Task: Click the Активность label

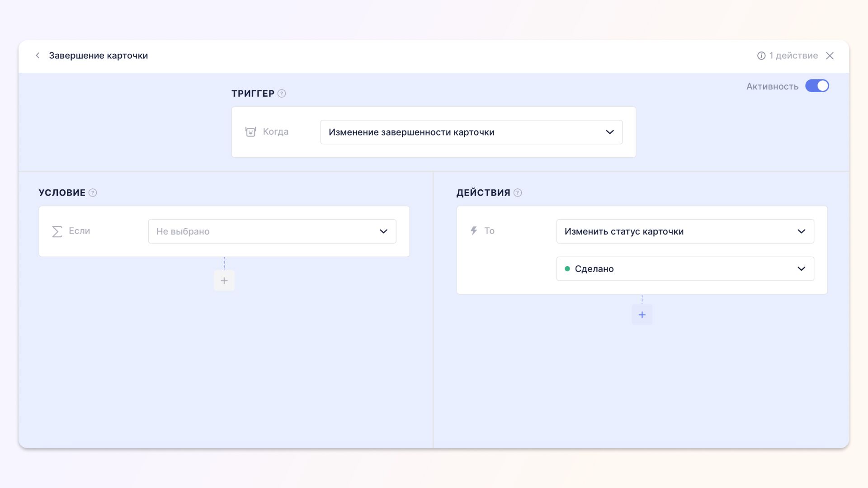Action: point(772,86)
